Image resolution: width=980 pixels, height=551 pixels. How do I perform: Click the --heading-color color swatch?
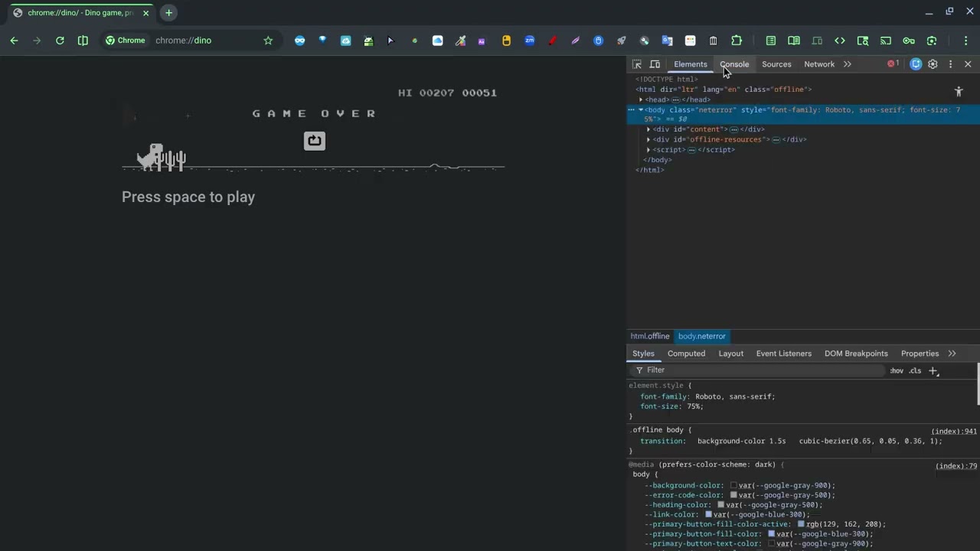[x=720, y=505]
